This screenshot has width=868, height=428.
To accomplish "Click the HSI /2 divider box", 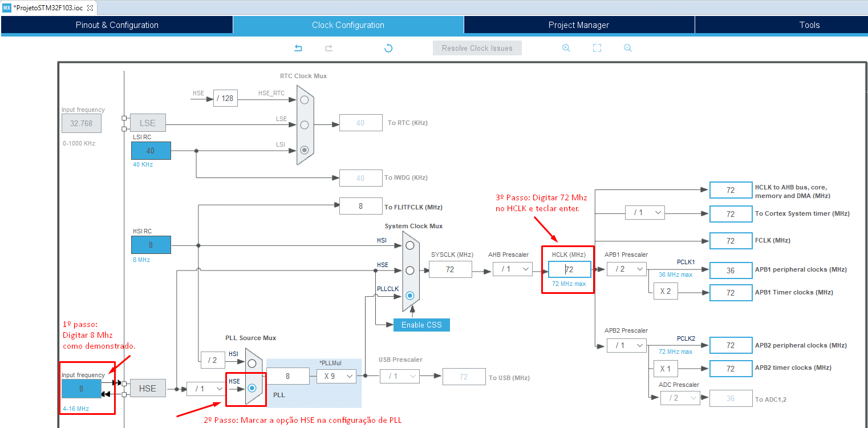I will tap(212, 360).
